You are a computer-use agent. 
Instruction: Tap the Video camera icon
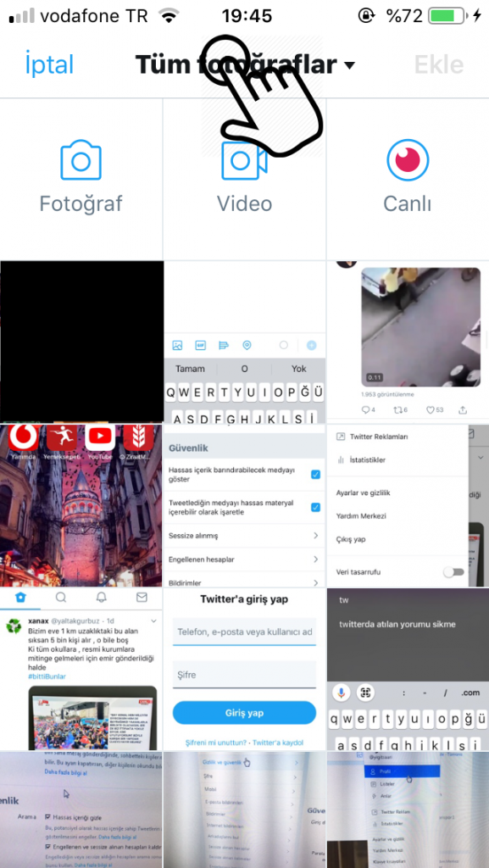[244, 160]
